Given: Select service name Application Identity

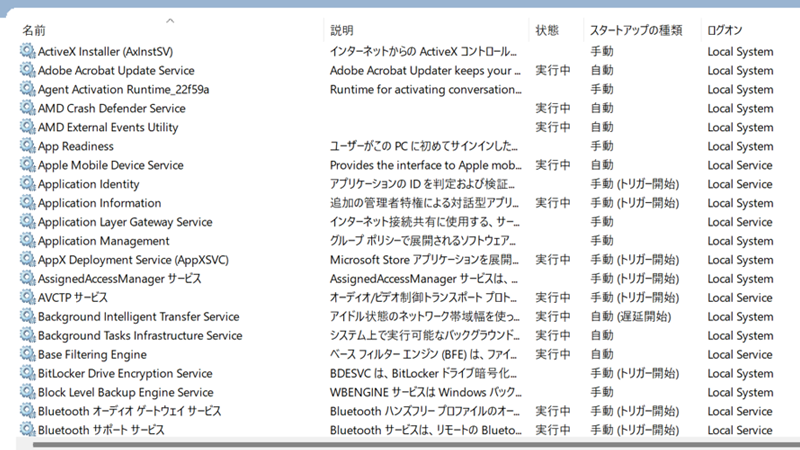Looking at the screenshot, I should (x=88, y=184).
